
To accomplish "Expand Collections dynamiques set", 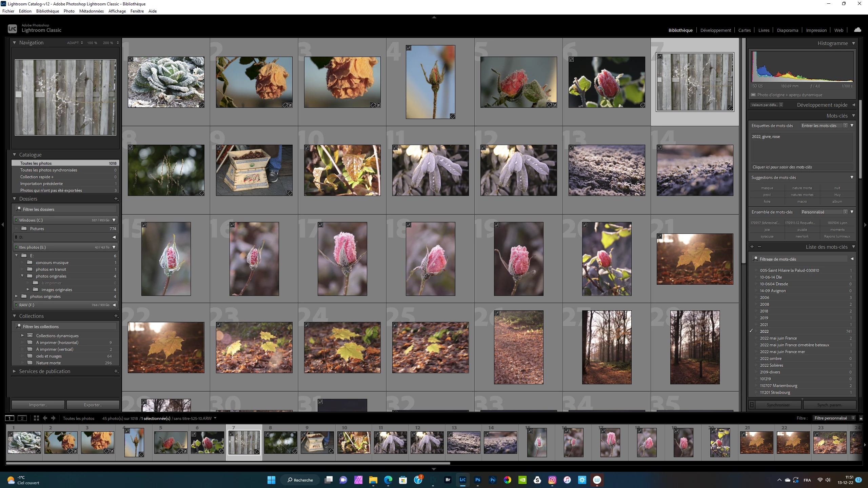I will coord(22,335).
